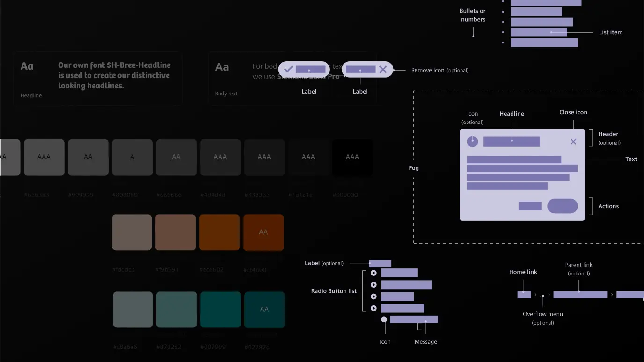The width and height of the screenshot is (644, 362).
Task: Select the first radio button in the list
Action: coord(373,273)
